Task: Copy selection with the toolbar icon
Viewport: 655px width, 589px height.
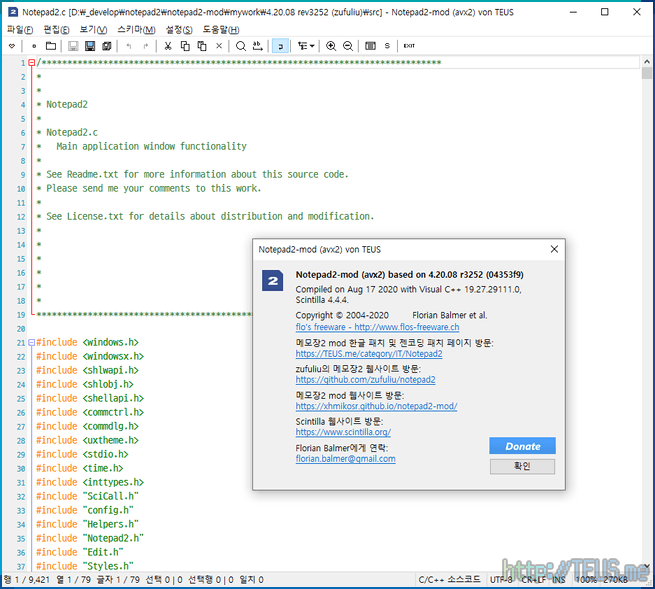Action: click(185, 46)
